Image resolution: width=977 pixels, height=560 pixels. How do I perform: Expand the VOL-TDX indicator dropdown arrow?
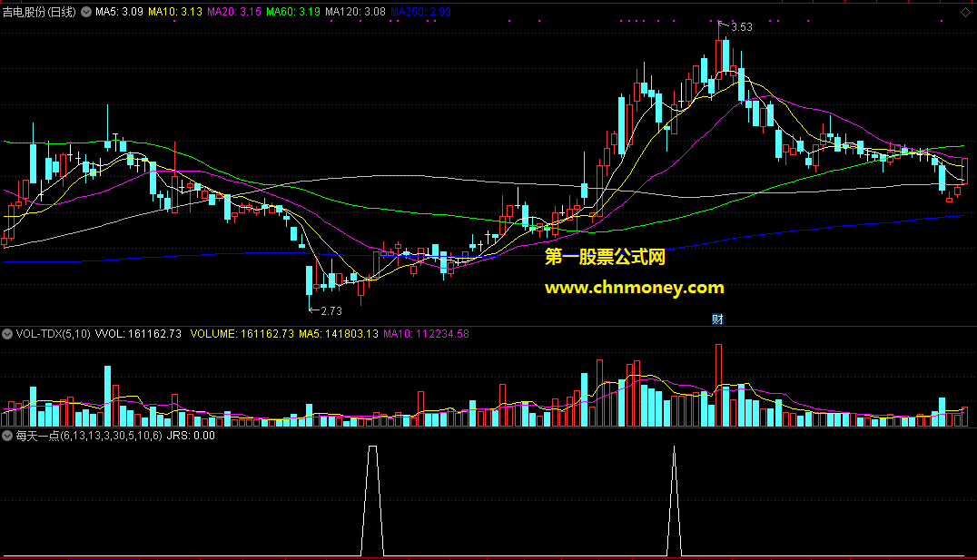(7, 334)
